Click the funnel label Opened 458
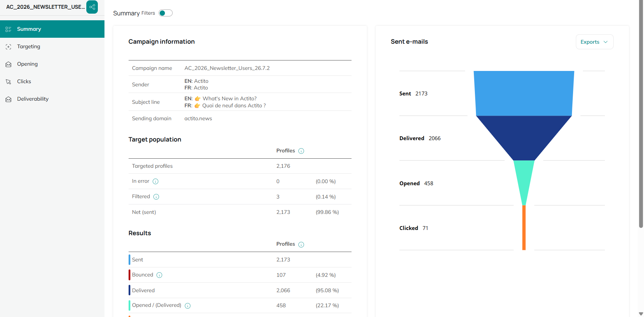The height and width of the screenshot is (317, 644). (x=416, y=183)
